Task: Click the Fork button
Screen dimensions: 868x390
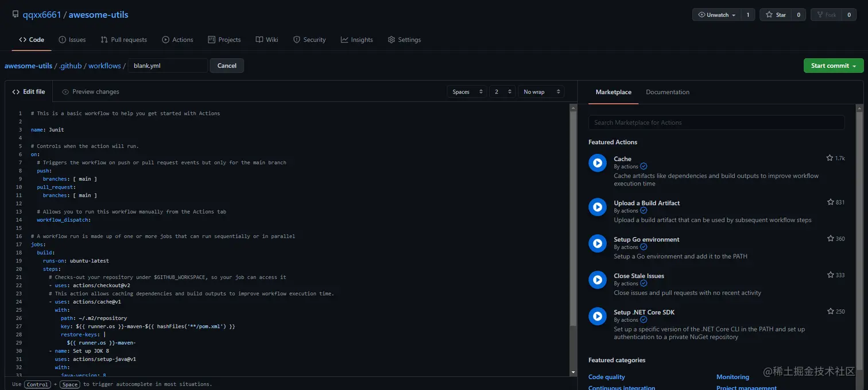Action: 826,15
